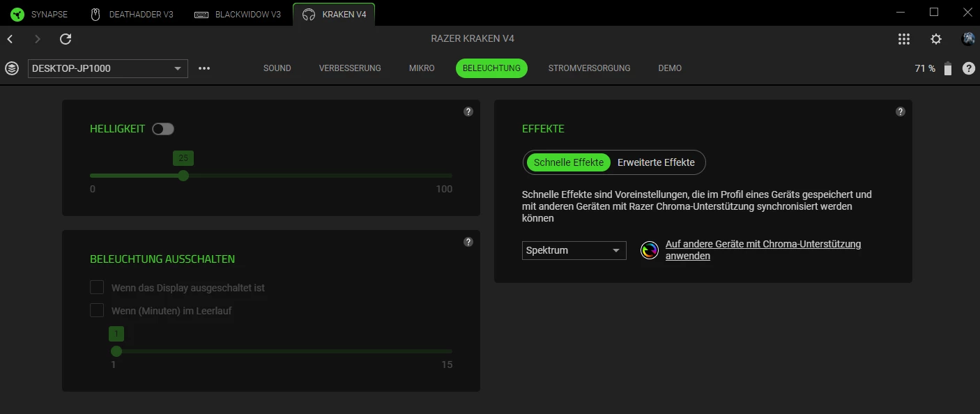Screen dimensions: 980x414
Task: Show help for the Helligkeit panel
Action: (468, 112)
